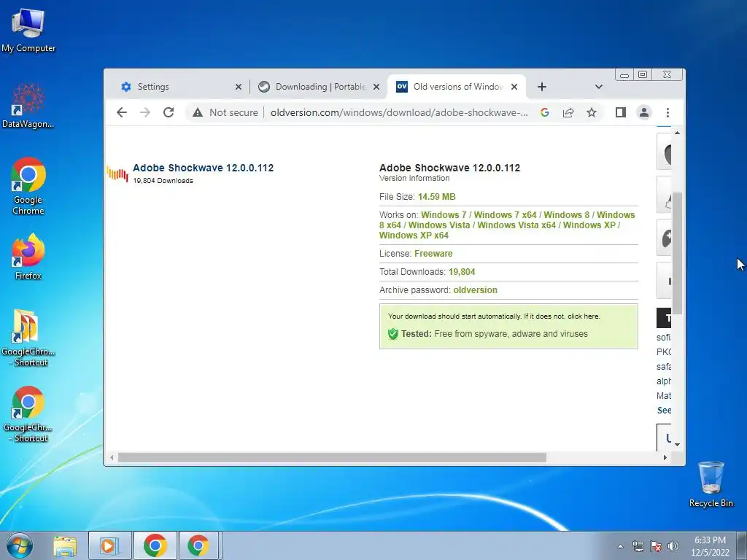
Task: Open the Recycle Bin
Action: coord(711,484)
